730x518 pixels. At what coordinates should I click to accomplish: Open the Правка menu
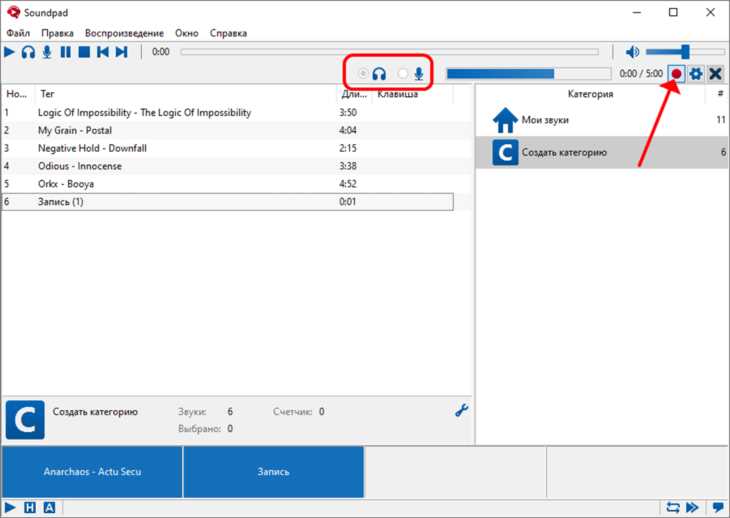(x=57, y=33)
